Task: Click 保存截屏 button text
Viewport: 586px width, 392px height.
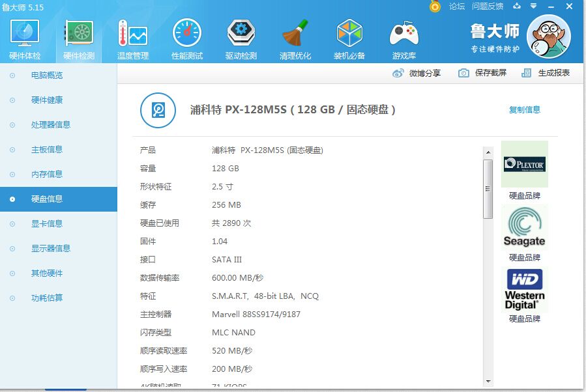Action: tap(491, 73)
